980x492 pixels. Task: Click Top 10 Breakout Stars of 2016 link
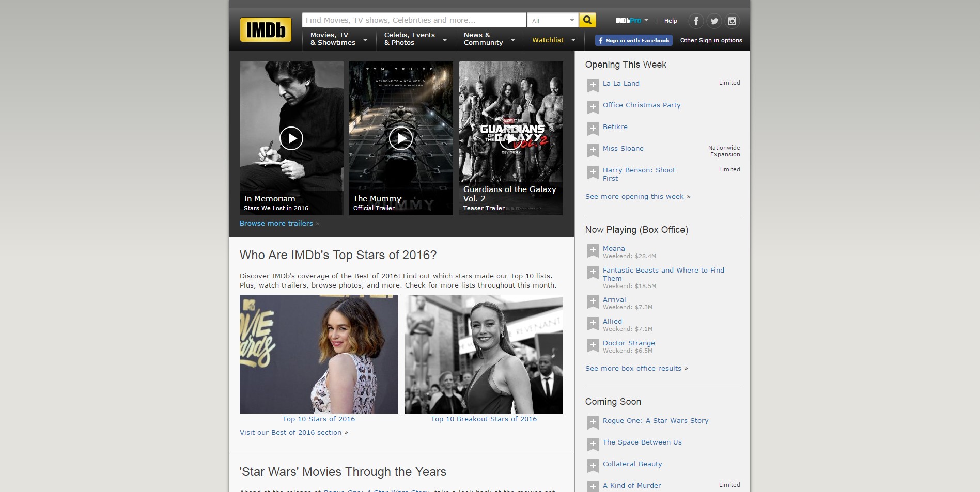click(x=484, y=419)
